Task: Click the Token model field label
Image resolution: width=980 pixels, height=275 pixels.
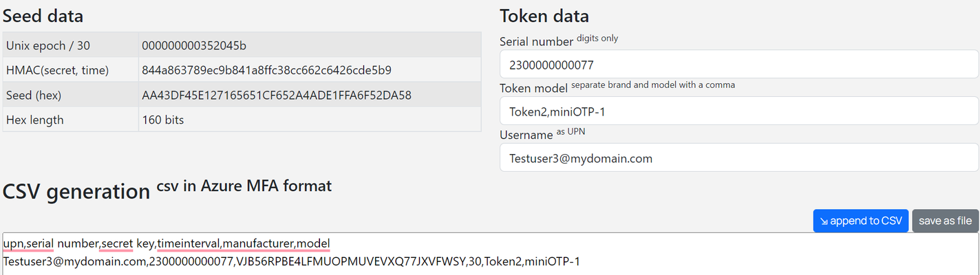Action: [x=534, y=87]
